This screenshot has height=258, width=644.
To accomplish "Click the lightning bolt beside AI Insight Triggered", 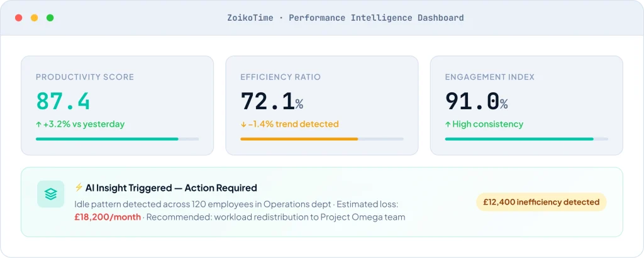I will point(79,188).
